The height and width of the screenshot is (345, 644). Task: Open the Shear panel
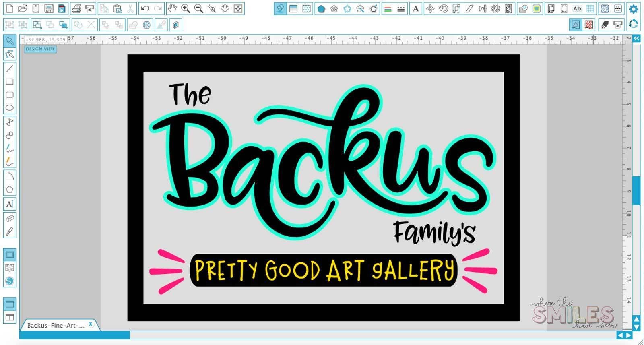pos(469,8)
